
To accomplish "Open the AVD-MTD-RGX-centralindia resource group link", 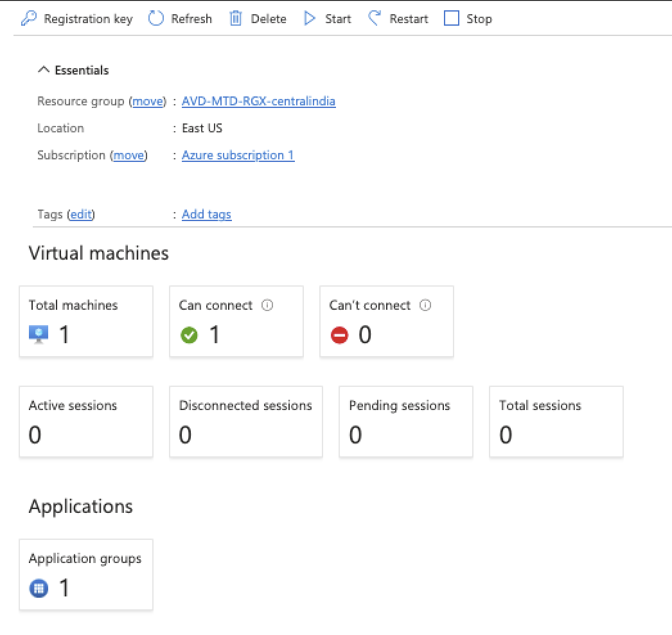I will click(258, 101).
